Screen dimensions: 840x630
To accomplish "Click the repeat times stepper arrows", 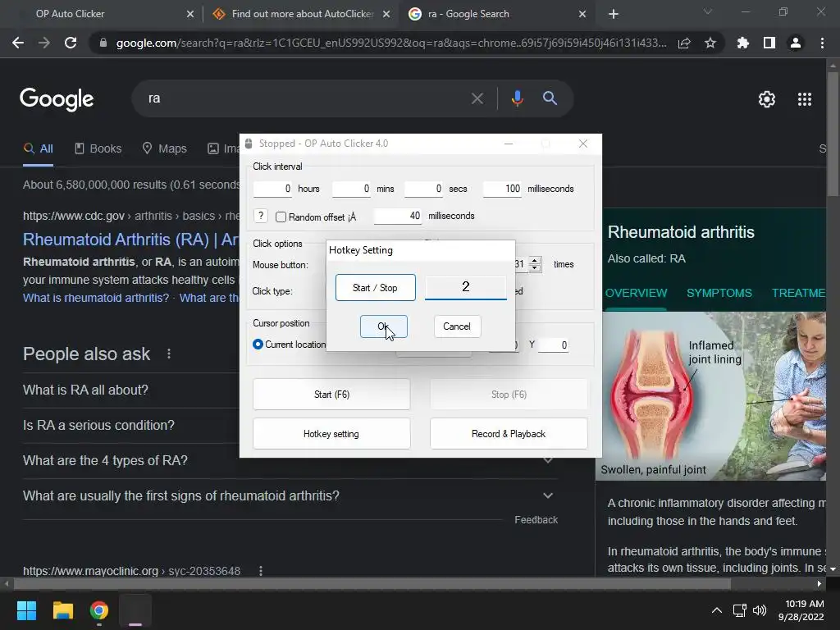I will pyautogui.click(x=535, y=264).
